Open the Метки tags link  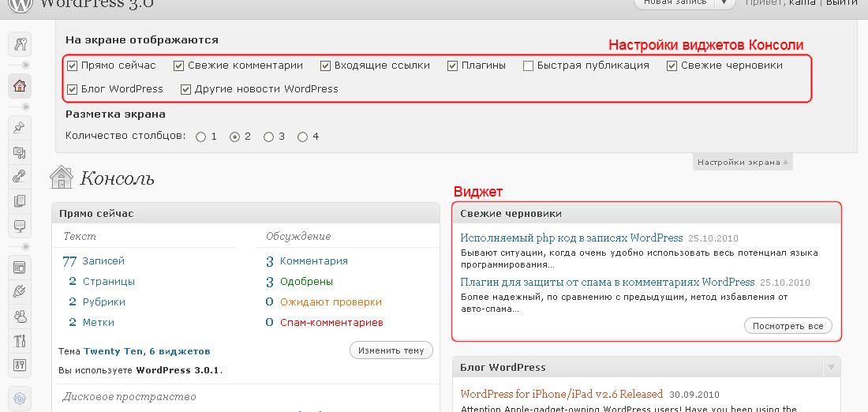pos(99,322)
